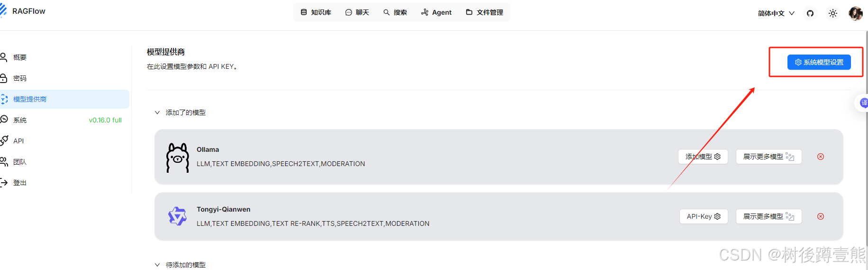Click the Ollama llama logo
This screenshot has width=868, height=270.
tap(178, 158)
